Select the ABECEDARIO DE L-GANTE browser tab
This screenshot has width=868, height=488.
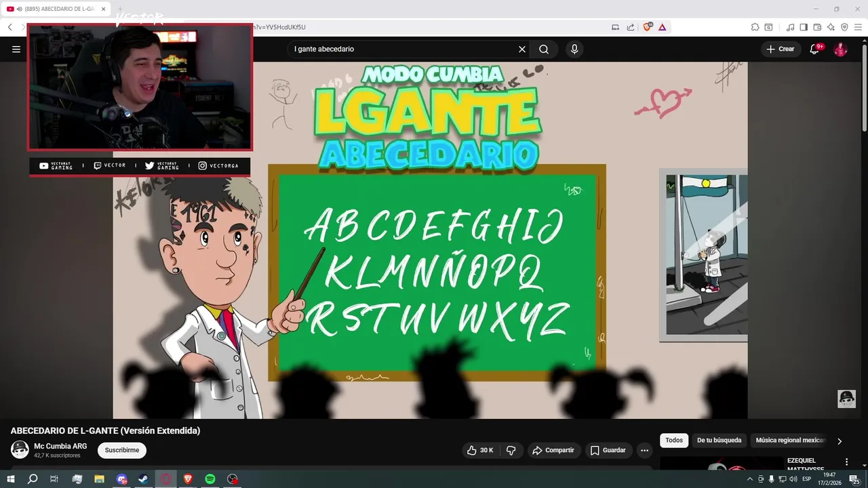(x=56, y=9)
